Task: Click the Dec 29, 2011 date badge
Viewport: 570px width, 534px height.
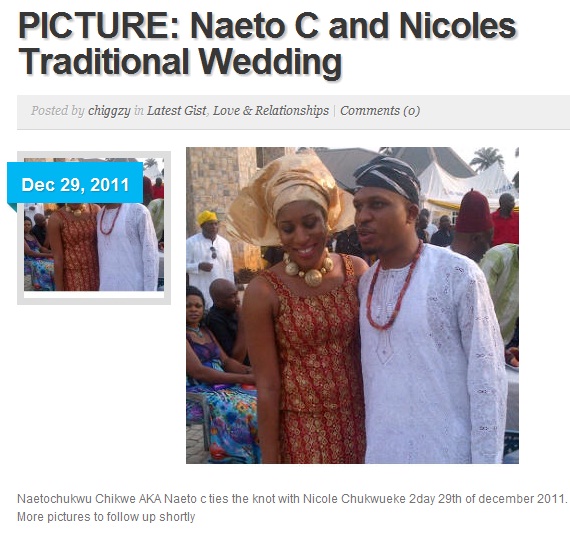Action: pyautogui.click(x=75, y=185)
